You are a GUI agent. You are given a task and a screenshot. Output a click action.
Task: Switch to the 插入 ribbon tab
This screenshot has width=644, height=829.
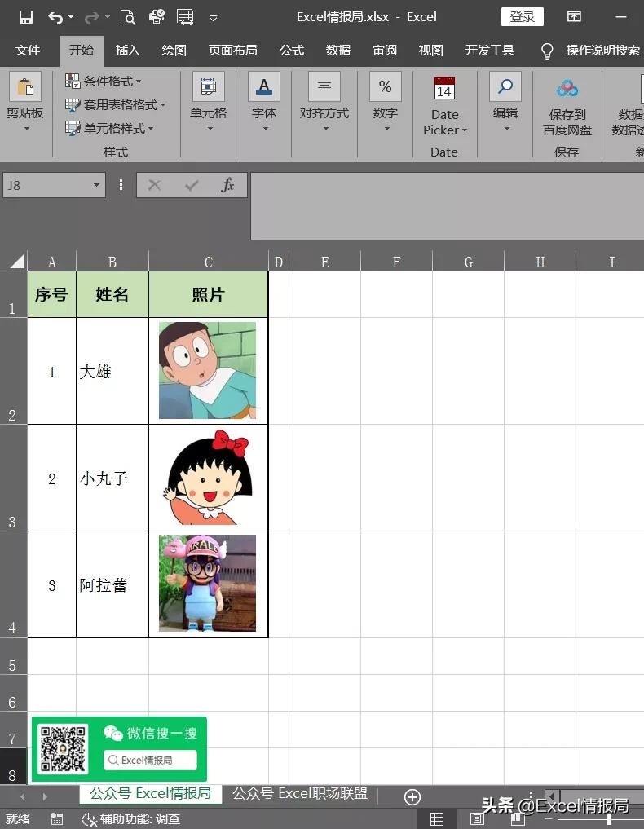128,51
